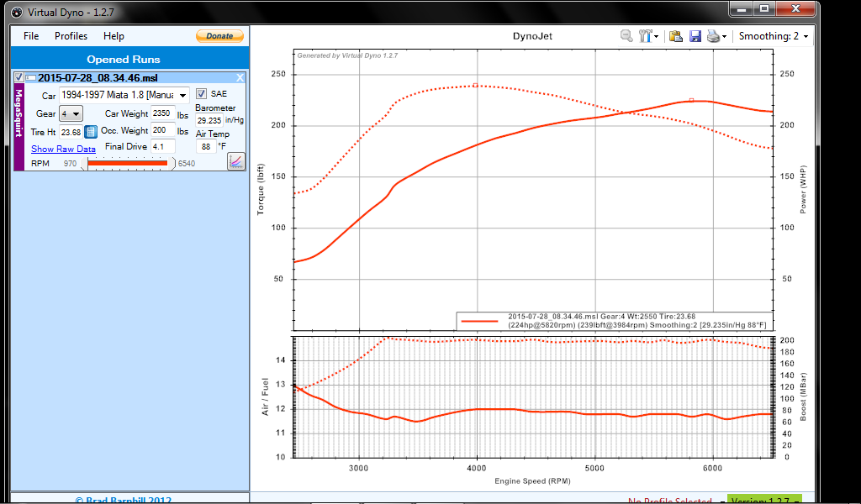Close the 2015-07-28_08.34.46.msl run with X
Screen dimensions: 861x504
(240, 78)
